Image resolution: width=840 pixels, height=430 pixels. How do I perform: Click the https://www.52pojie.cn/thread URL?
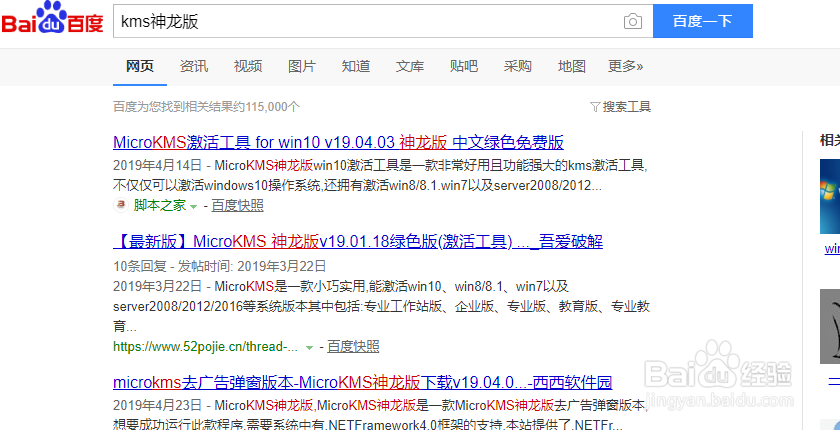pos(205,347)
